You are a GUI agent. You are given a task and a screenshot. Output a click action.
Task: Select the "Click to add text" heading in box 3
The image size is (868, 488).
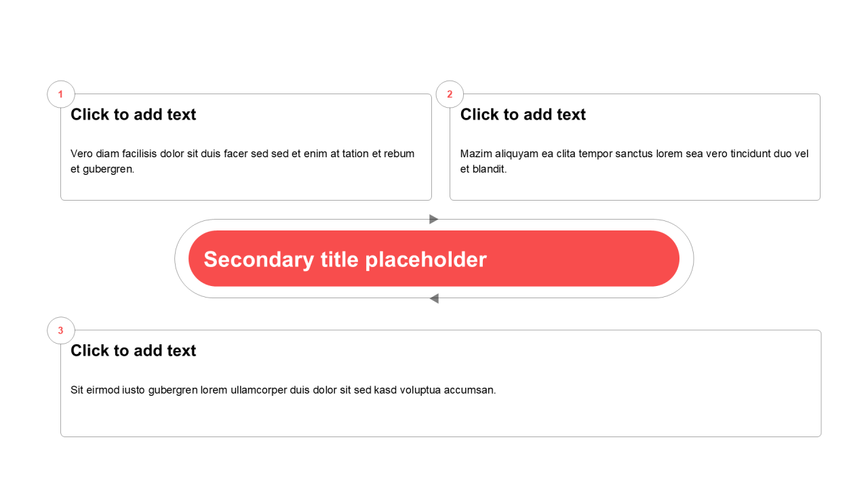tap(133, 350)
